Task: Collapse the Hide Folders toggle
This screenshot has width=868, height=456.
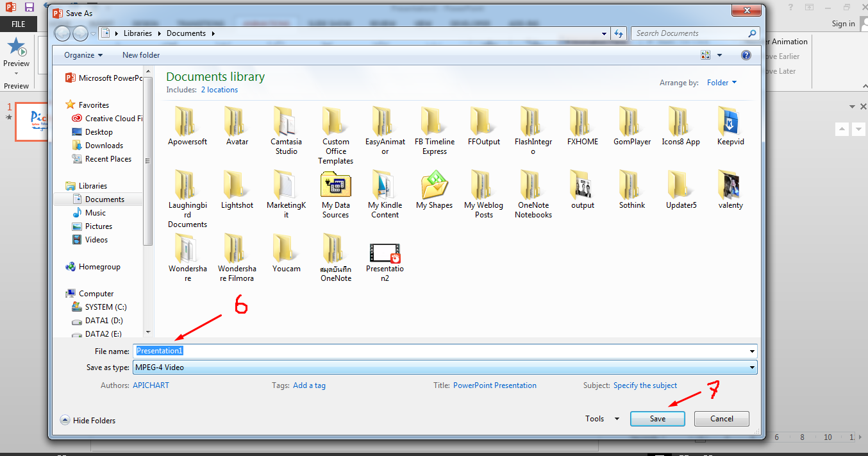Action: (x=88, y=421)
